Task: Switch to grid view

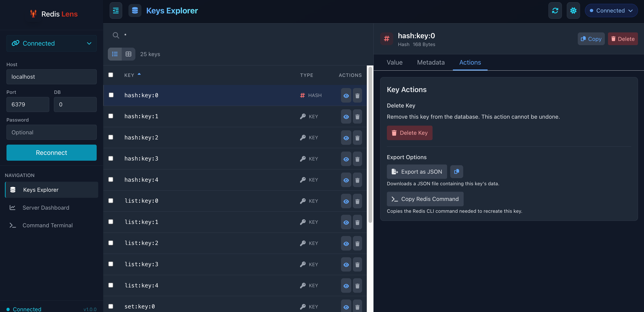Action: tap(128, 54)
